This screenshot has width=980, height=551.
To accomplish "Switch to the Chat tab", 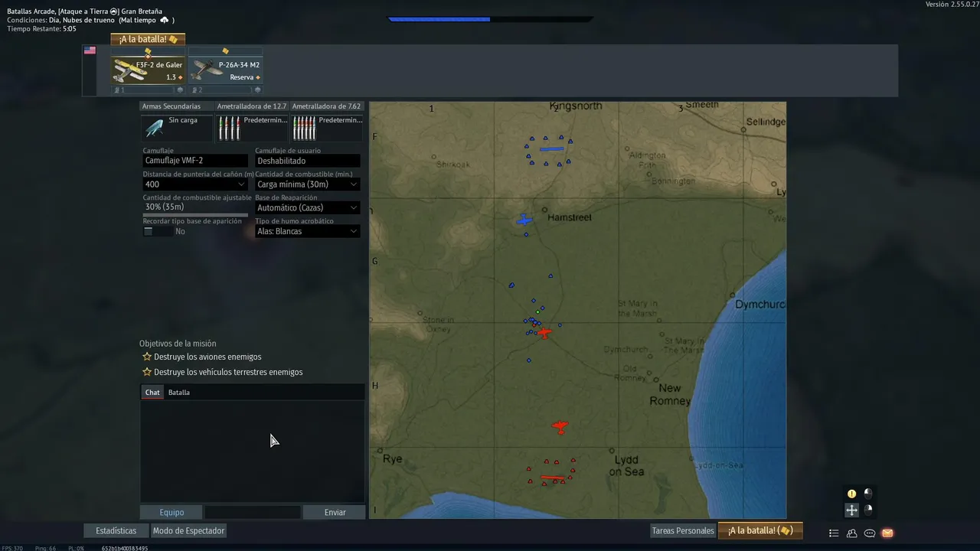I will (x=152, y=393).
